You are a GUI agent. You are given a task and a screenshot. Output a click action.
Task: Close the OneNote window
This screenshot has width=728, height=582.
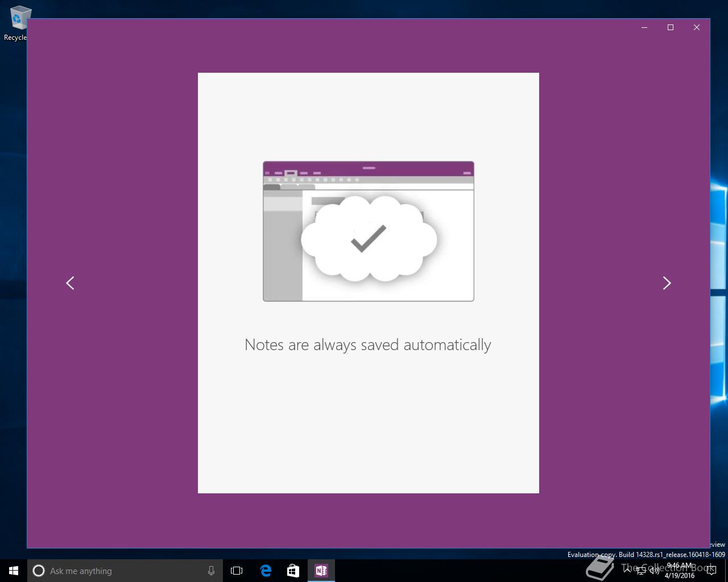[697, 27]
